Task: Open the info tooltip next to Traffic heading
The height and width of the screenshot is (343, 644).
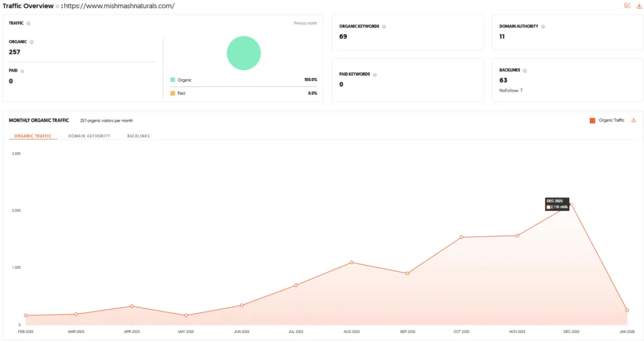Action: point(28,23)
